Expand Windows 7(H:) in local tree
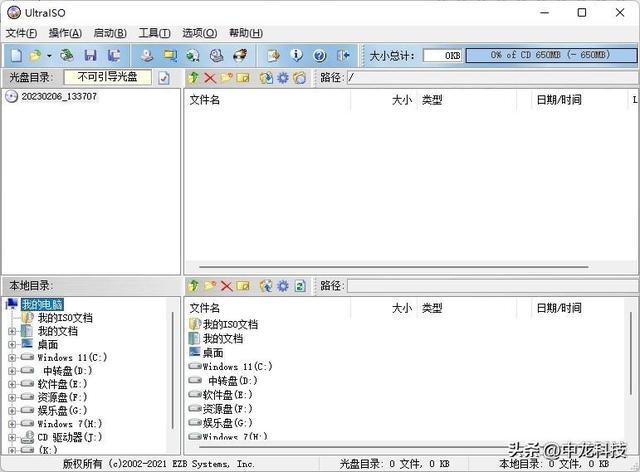The width and height of the screenshot is (640, 472). [12, 424]
